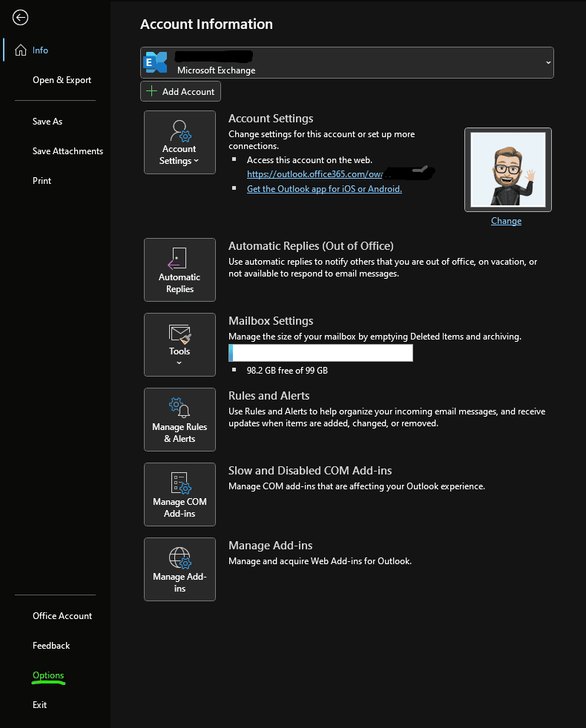Click the Info home icon
Viewport: 586px width, 728px height.
pyautogui.click(x=21, y=50)
